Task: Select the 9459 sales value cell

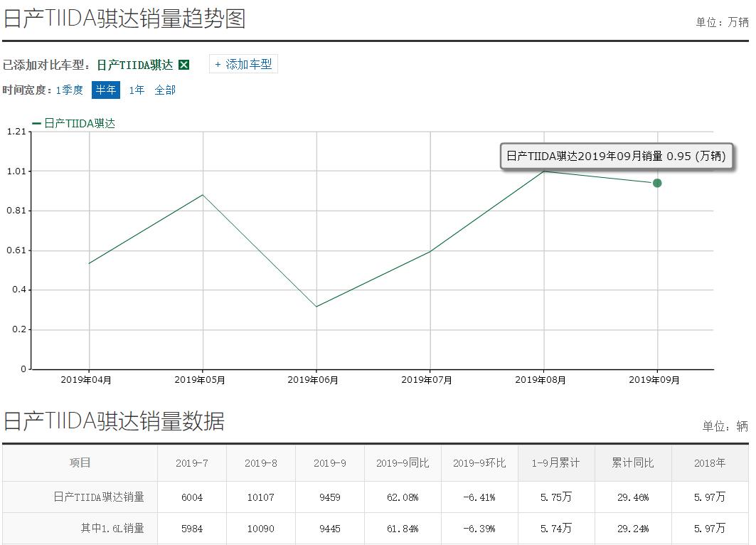Action: pos(329,497)
